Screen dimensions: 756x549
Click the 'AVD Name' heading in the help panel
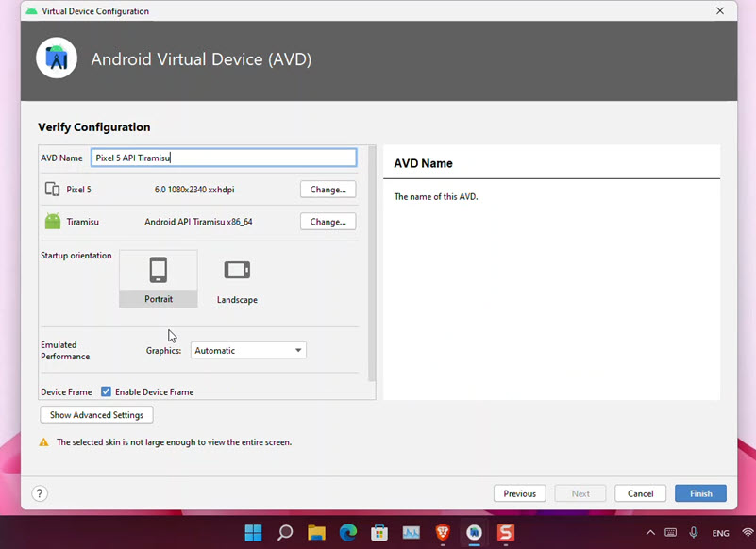[424, 163]
